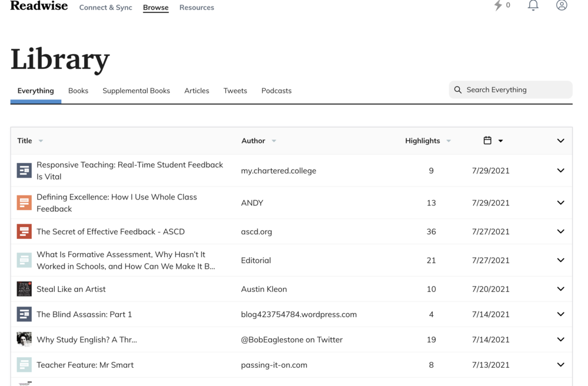The height and width of the screenshot is (386, 588).
Task: Click the Title column header
Action: tap(25, 141)
